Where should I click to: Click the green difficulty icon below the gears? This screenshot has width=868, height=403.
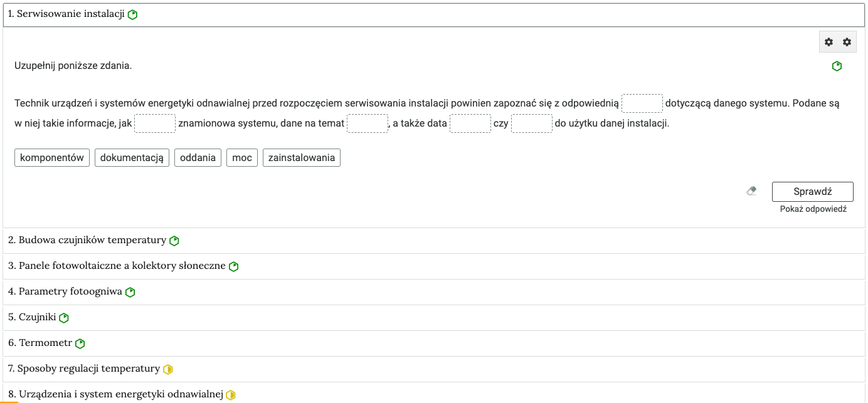pos(837,66)
